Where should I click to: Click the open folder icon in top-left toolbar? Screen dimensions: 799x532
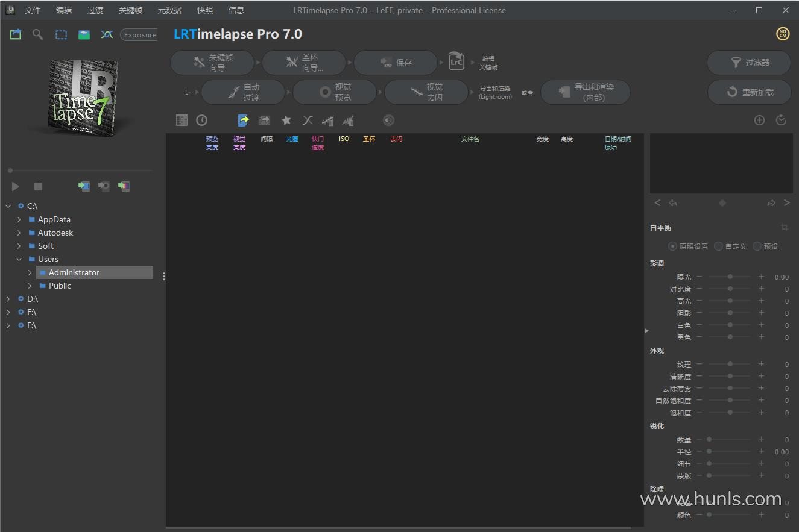click(x=15, y=34)
